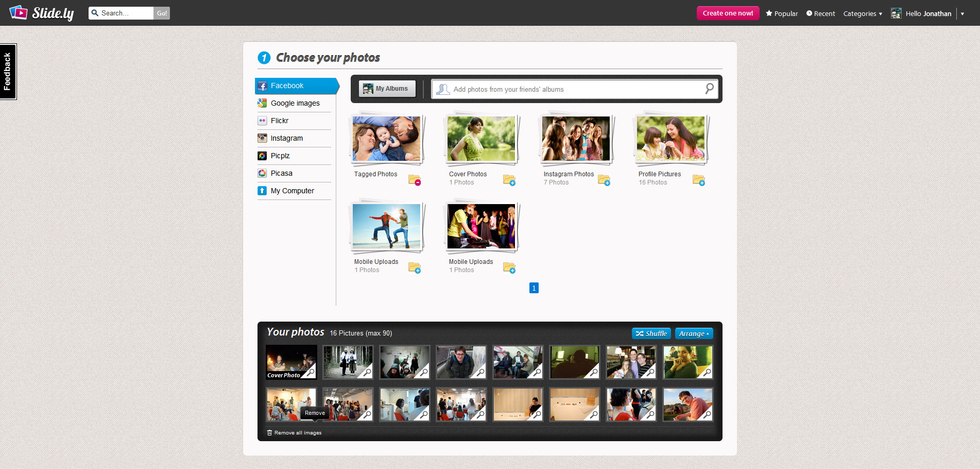Select the Facebook source tab

(297, 86)
